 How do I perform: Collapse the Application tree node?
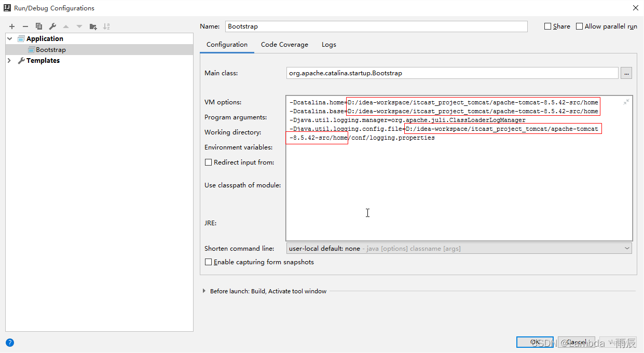click(x=9, y=38)
